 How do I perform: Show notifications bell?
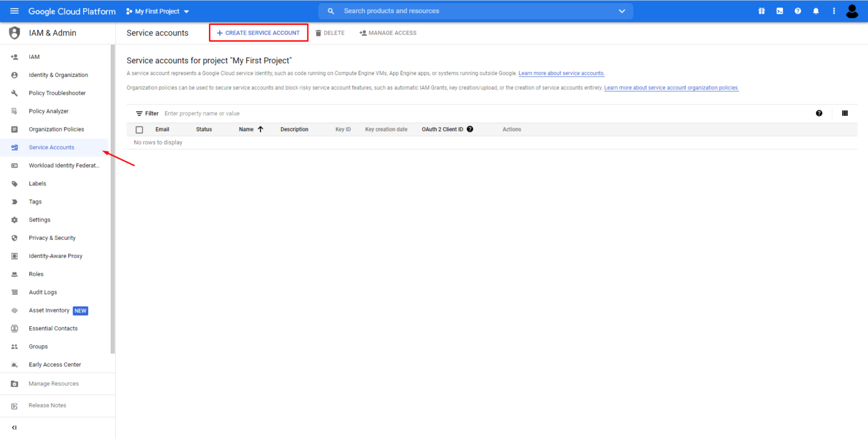tap(816, 11)
